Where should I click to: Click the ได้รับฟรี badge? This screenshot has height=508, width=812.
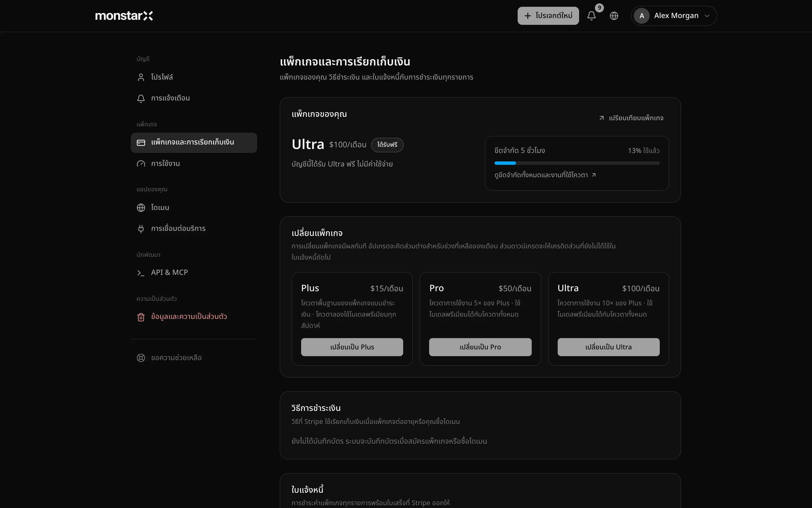(x=387, y=145)
